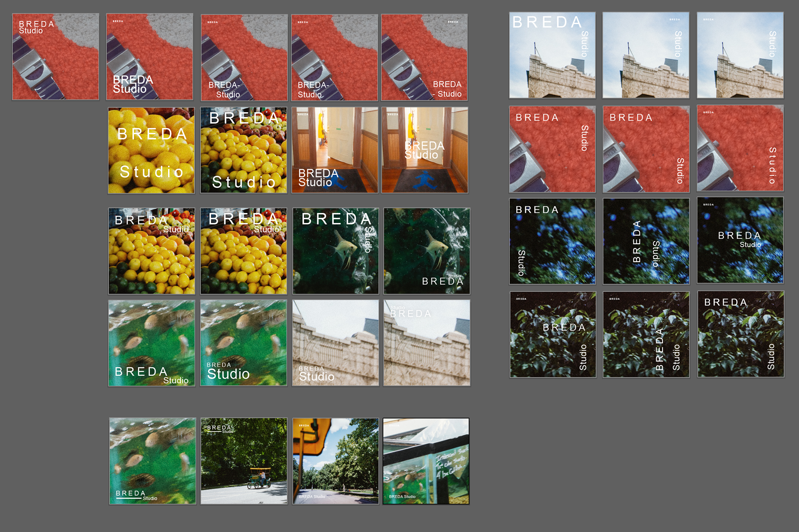Click red watch artboard with spaced vertical Studio
The width and height of the screenshot is (799, 532).
tap(740, 148)
